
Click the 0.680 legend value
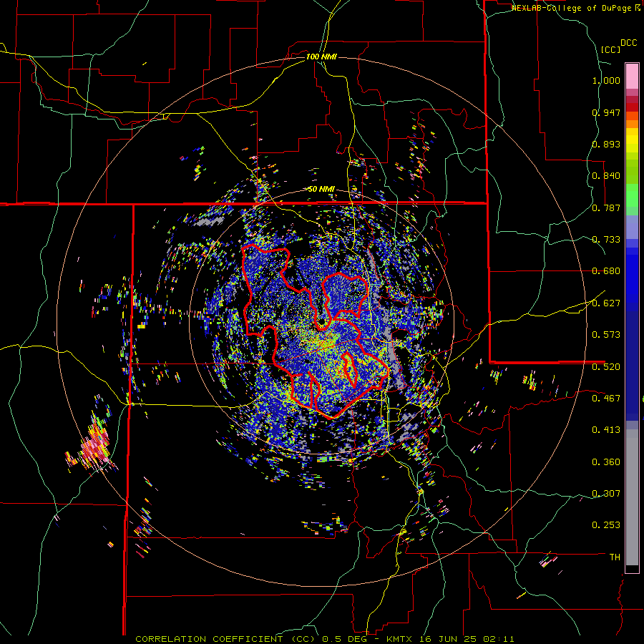pos(606,271)
